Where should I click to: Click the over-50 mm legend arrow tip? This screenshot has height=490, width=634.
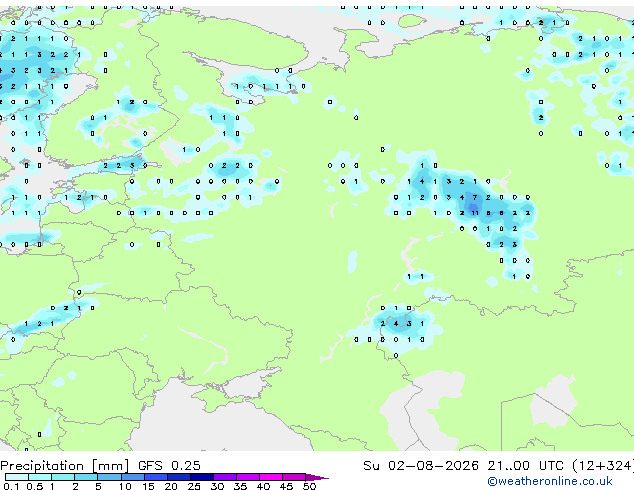click(317, 477)
